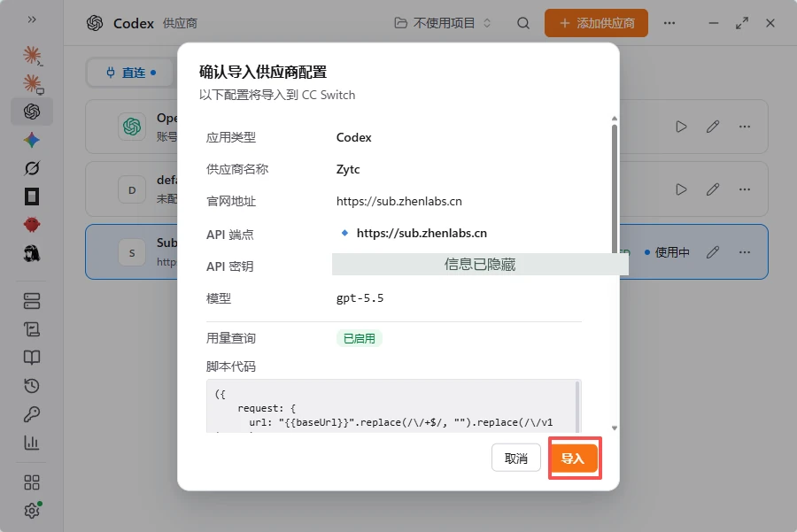Click the Codex app type value in dialog
The image size is (797, 532).
pyautogui.click(x=353, y=138)
